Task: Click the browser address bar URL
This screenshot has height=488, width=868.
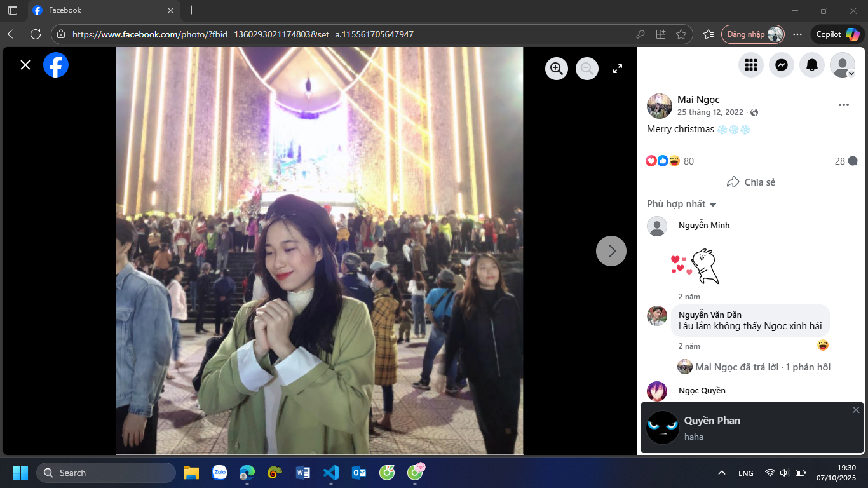Action: [x=243, y=34]
